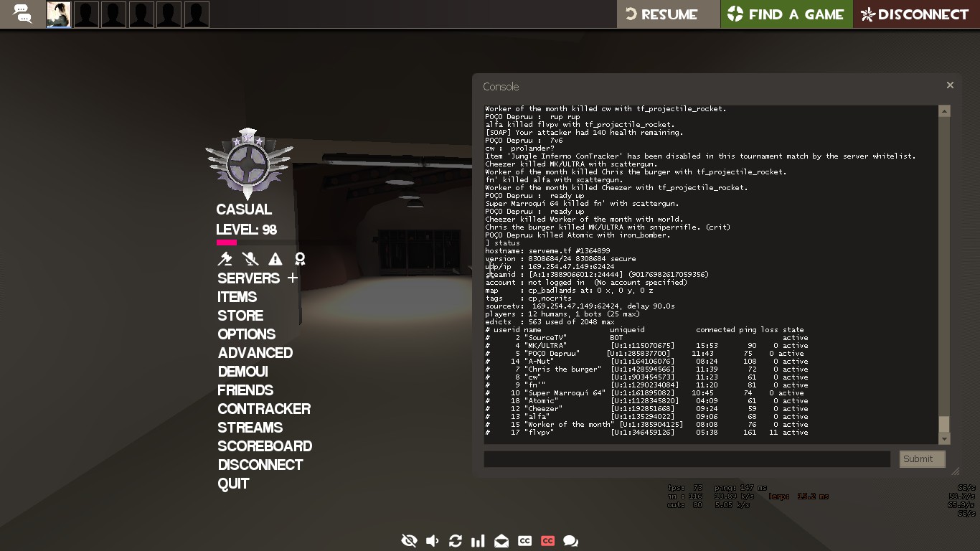The width and height of the screenshot is (980, 551).
Task: Click the 'udp/ip : 169.254.47.149:62424' line
Action: 550,267
